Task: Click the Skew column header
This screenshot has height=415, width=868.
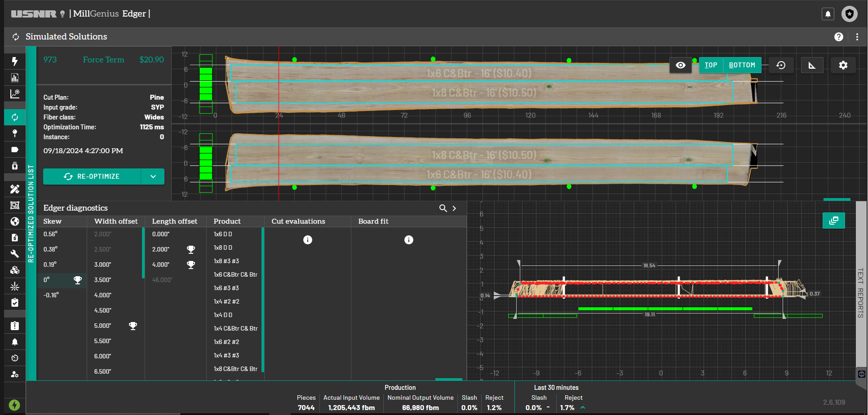Action: [x=53, y=221]
